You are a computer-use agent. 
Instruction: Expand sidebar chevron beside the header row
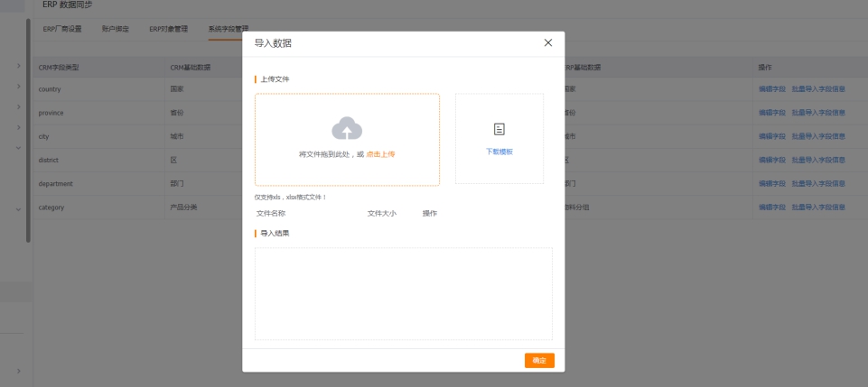(x=18, y=66)
